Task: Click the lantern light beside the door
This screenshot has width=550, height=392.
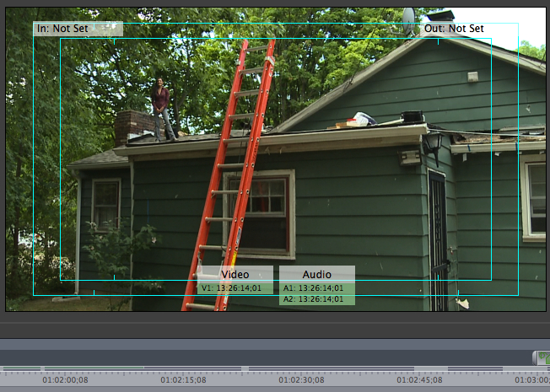Action: [434, 144]
